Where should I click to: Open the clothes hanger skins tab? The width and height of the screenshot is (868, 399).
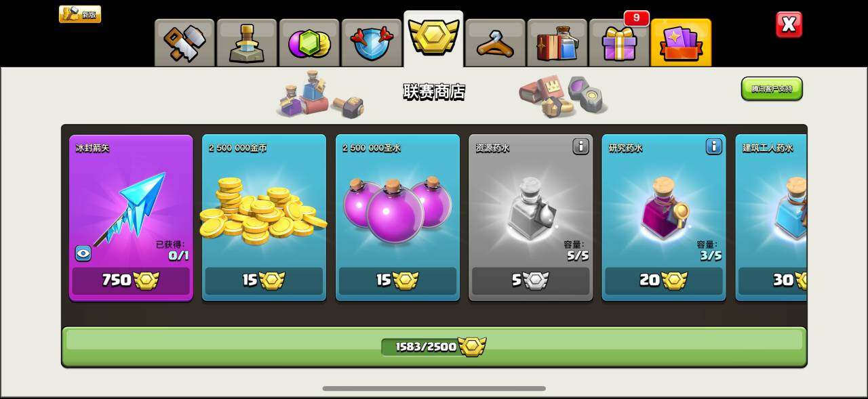[x=496, y=43]
